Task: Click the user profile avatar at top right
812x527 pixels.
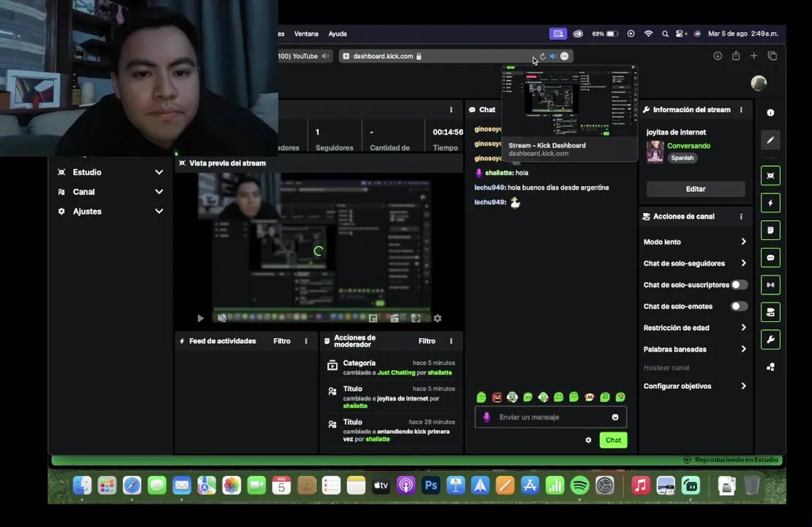Action: (x=759, y=83)
